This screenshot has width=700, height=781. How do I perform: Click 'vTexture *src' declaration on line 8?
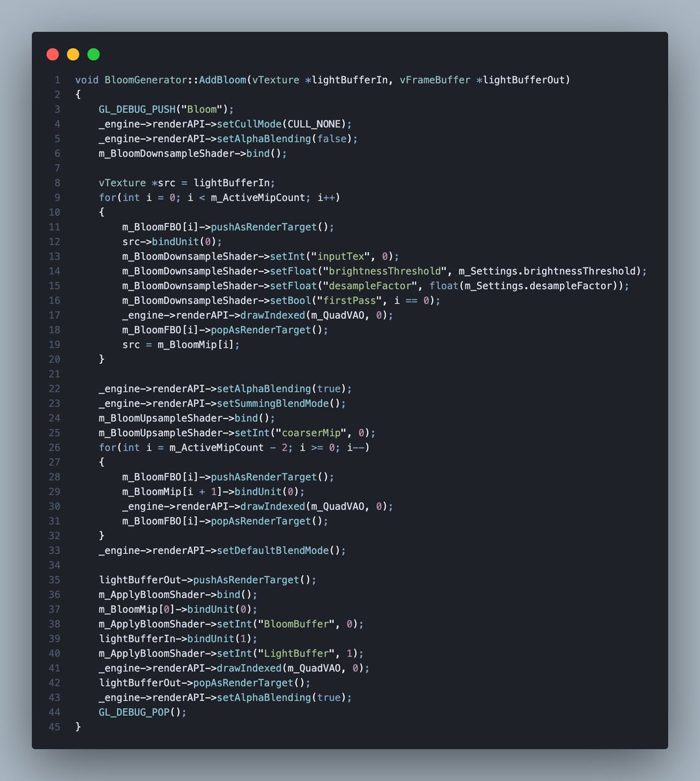(137, 183)
